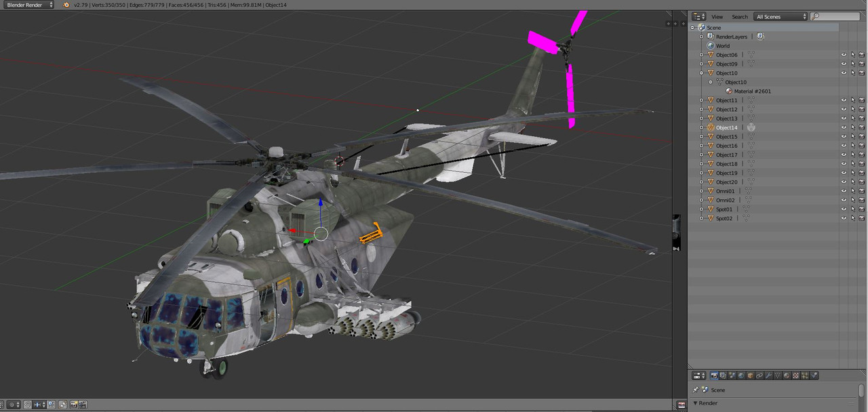Hide Spot02 with its eye icon
The width and height of the screenshot is (868, 412).
pos(844,218)
